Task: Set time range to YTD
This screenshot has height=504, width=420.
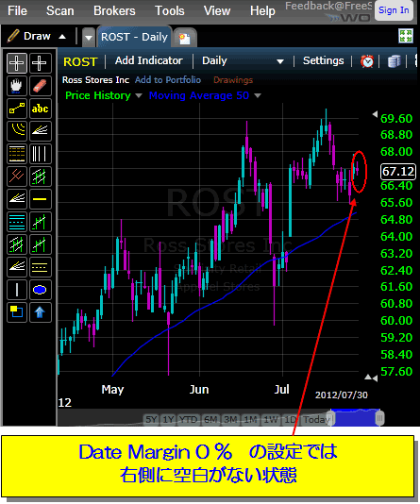Action: [188, 419]
